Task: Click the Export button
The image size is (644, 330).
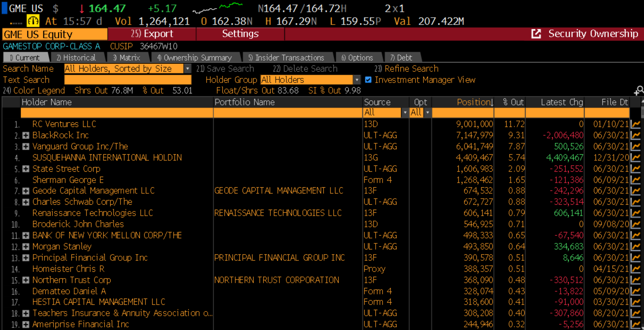Action: pos(152,34)
